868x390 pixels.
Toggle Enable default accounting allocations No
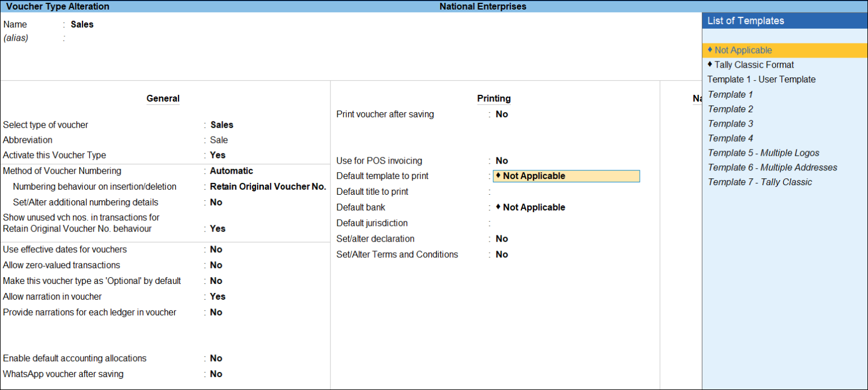pos(216,358)
